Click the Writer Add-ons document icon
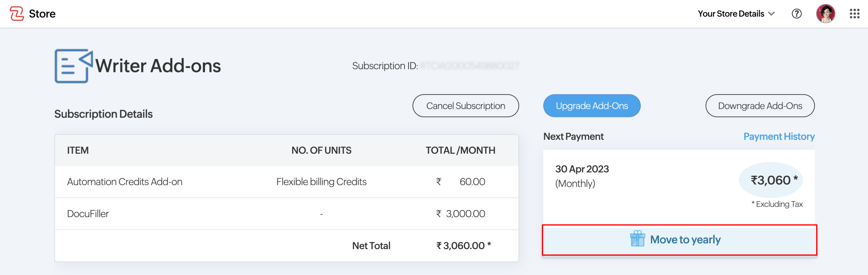This screenshot has width=868, height=275. coord(74,66)
